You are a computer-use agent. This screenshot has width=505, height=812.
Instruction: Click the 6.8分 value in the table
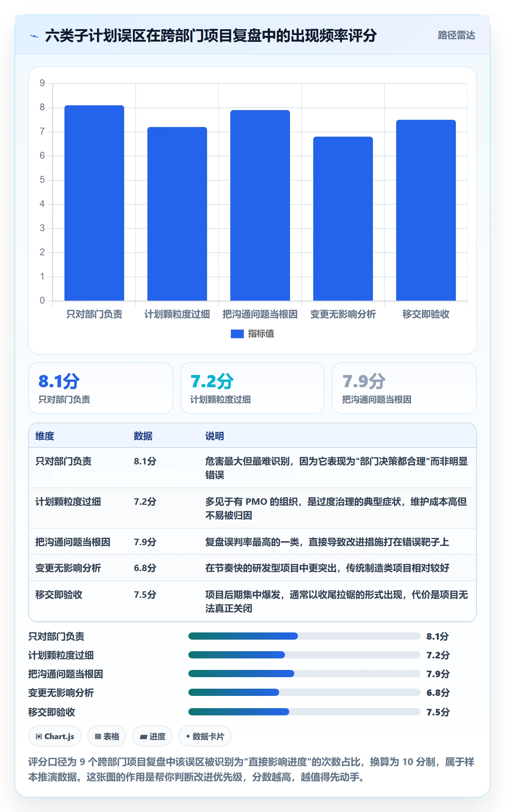coord(145,568)
